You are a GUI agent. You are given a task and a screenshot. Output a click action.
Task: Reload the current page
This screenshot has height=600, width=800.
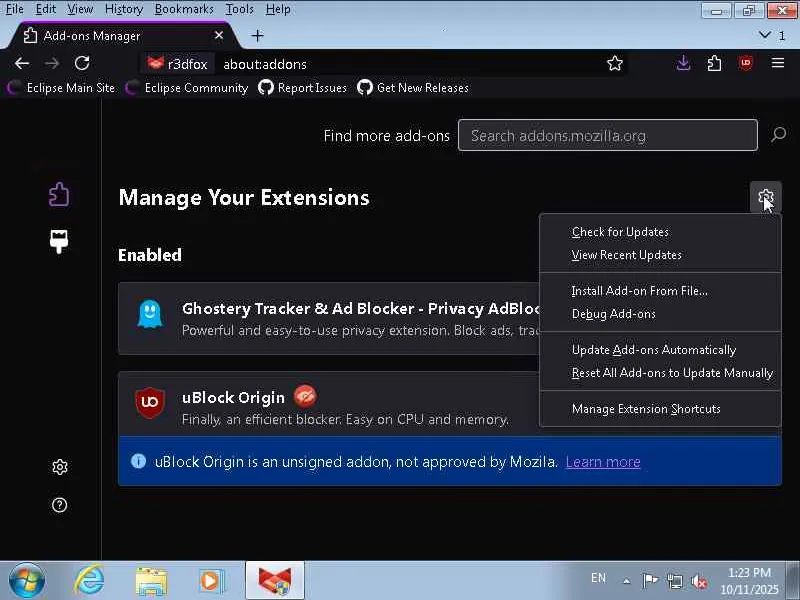tap(82, 63)
